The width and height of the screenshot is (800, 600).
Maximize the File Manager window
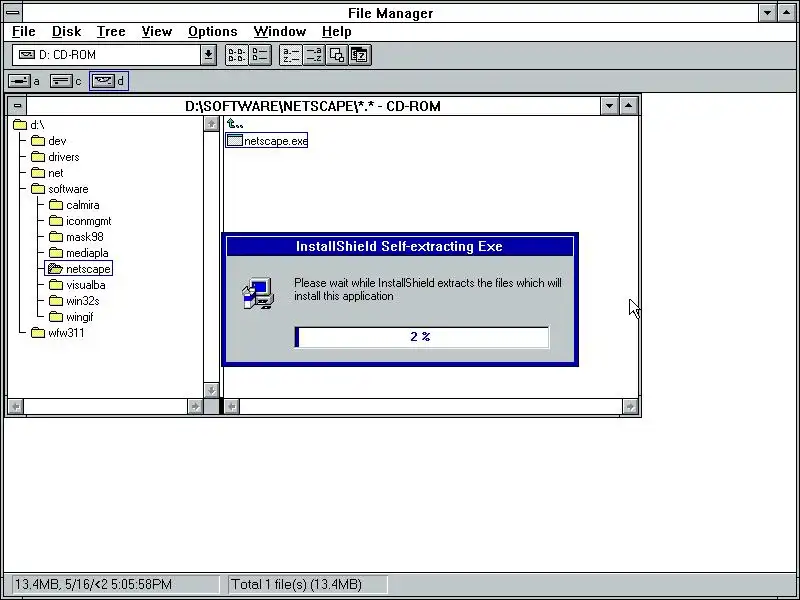pyautogui.click(x=787, y=13)
